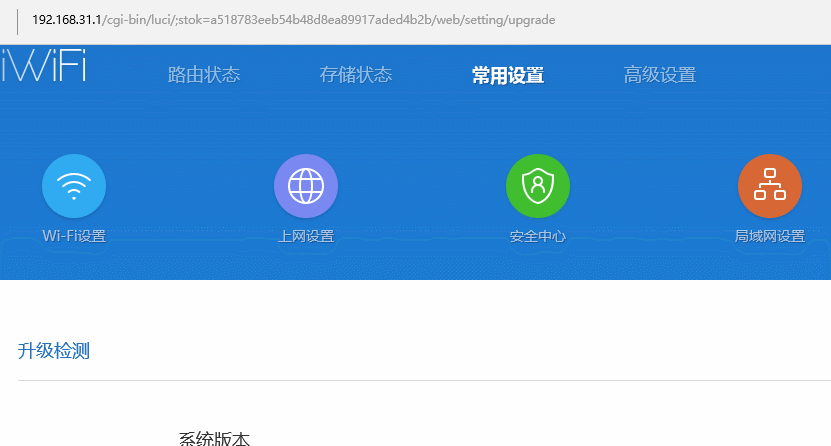Image resolution: width=831 pixels, height=446 pixels.
Task: Switch to the 存储状态 tab
Action: point(356,75)
